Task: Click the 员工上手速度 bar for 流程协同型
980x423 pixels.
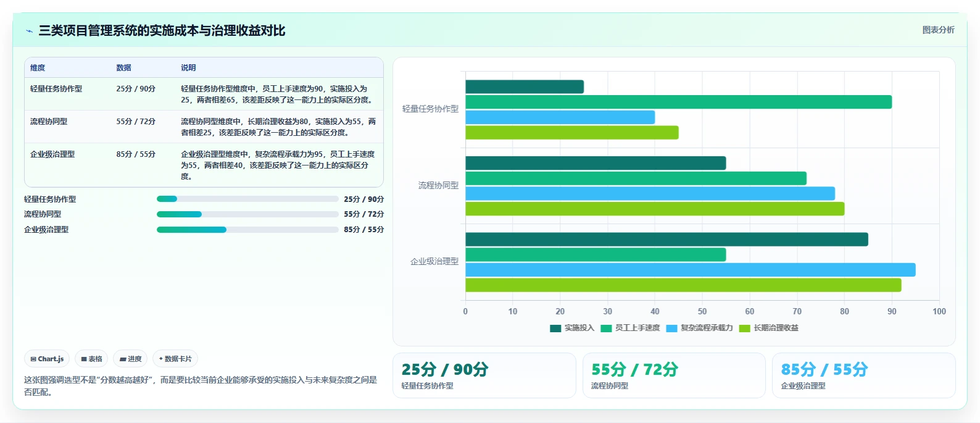Action: click(636, 178)
